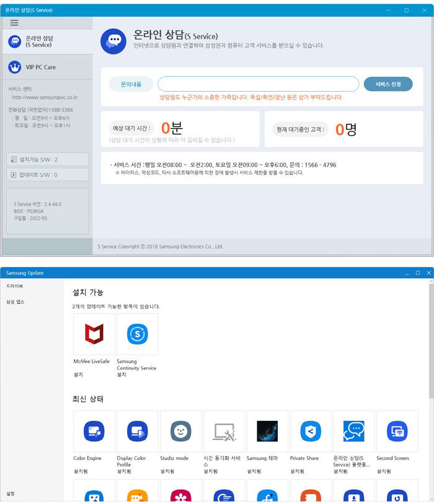Click the McAfee LiveSafe icon
Screen dimensions: 434x504
[x=94, y=334]
